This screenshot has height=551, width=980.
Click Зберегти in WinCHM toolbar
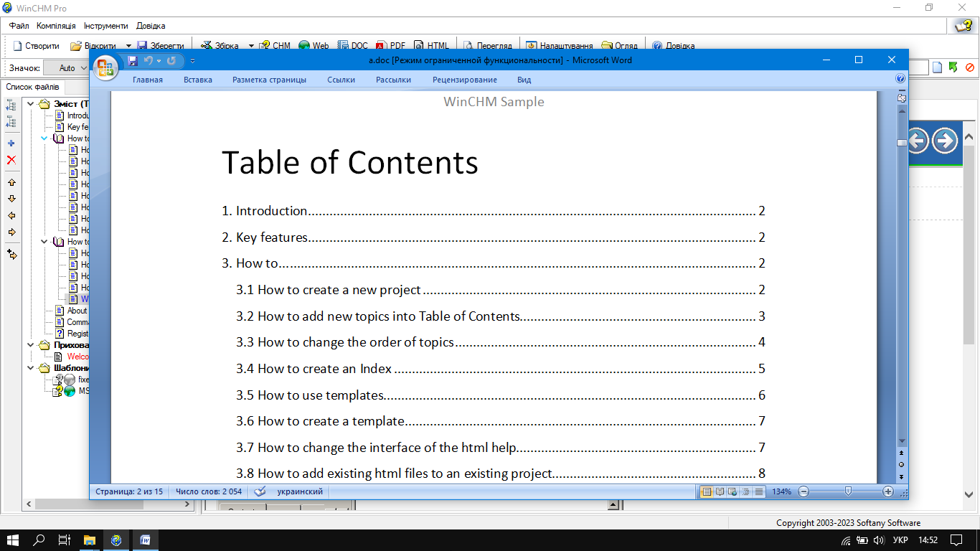pos(161,46)
